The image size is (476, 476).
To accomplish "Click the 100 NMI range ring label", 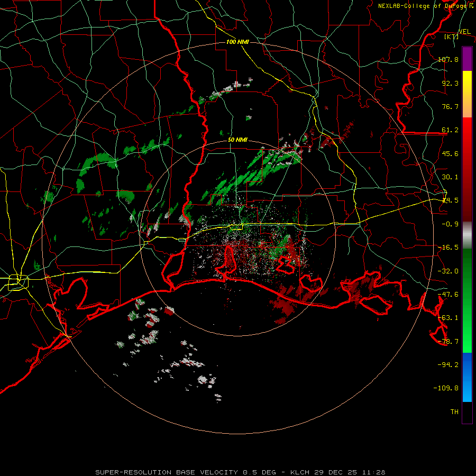I will pos(237,42).
